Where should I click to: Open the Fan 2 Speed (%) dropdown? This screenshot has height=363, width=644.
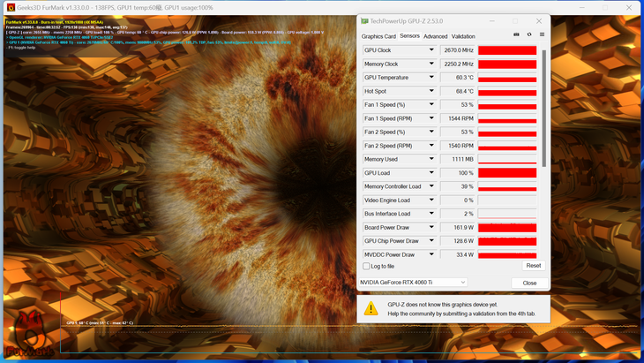431,132
